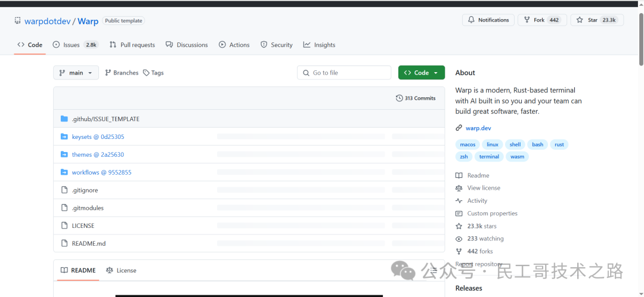Click the Notifications bell button

coord(488,20)
